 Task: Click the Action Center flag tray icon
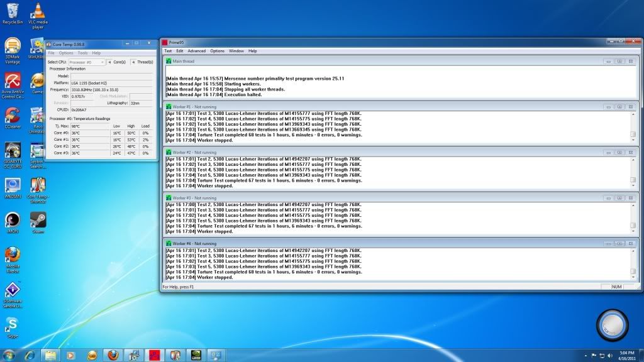tap(594, 356)
